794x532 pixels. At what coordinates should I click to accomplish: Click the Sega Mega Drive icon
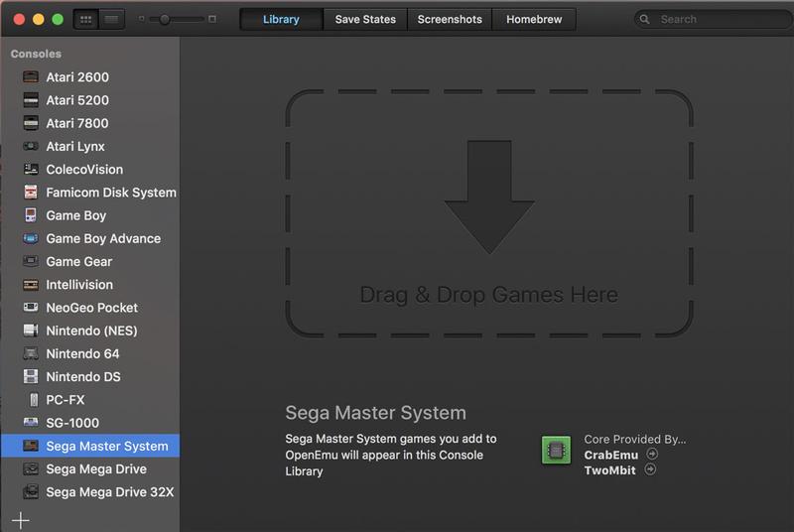click(x=31, y=468)
